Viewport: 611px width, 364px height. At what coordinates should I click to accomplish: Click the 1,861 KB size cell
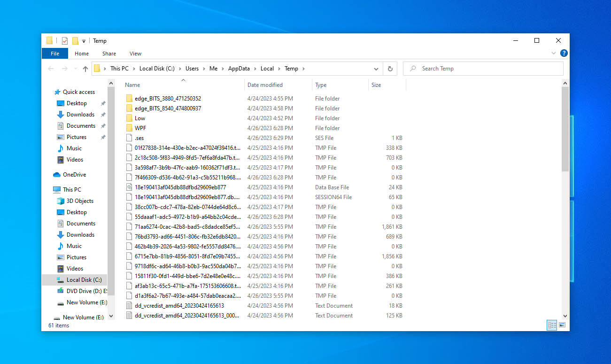coord(392,227)
